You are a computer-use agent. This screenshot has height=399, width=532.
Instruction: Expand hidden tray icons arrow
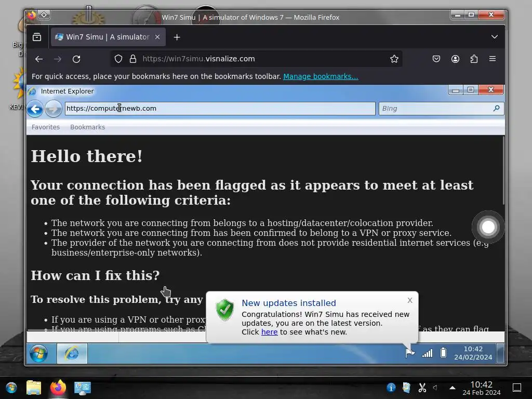point(453,388)
